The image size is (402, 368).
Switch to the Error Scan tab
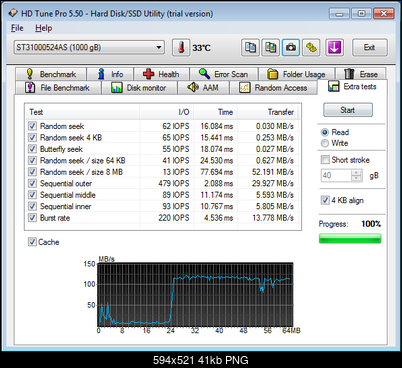[224, 74]
